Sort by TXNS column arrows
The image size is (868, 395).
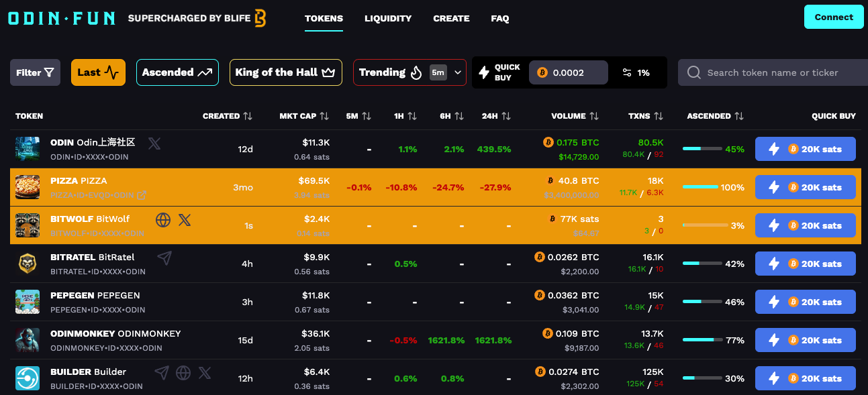(659, 116)
